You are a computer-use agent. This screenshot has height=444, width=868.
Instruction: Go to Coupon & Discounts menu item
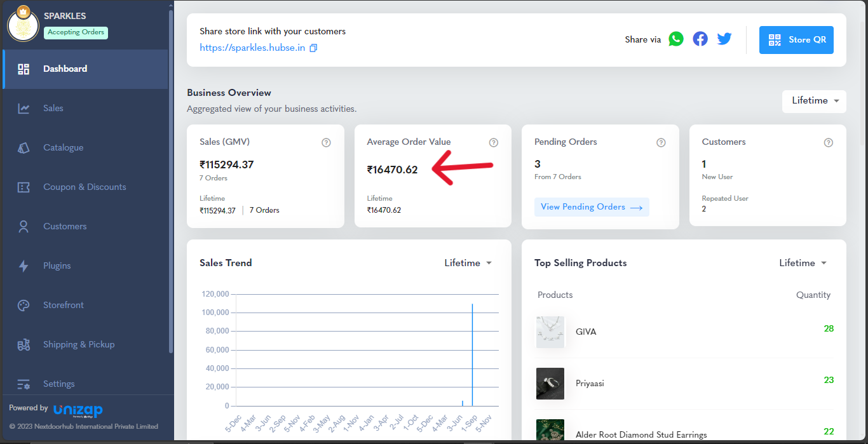point(85,187)
